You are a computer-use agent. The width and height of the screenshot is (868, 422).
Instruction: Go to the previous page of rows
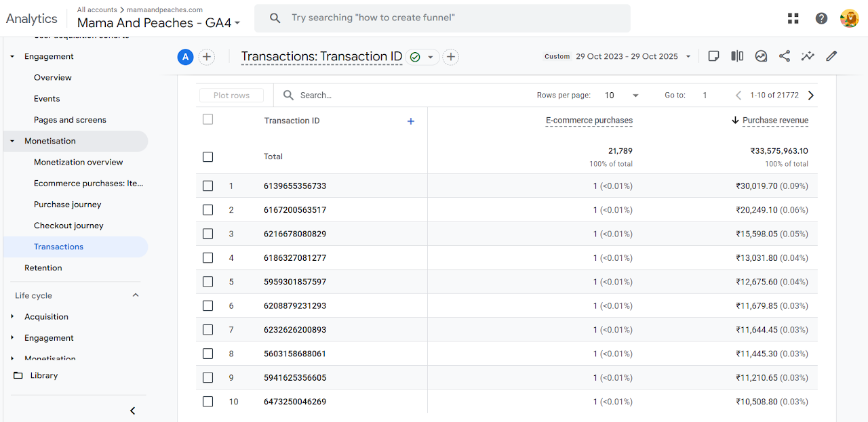pos(738,96)
